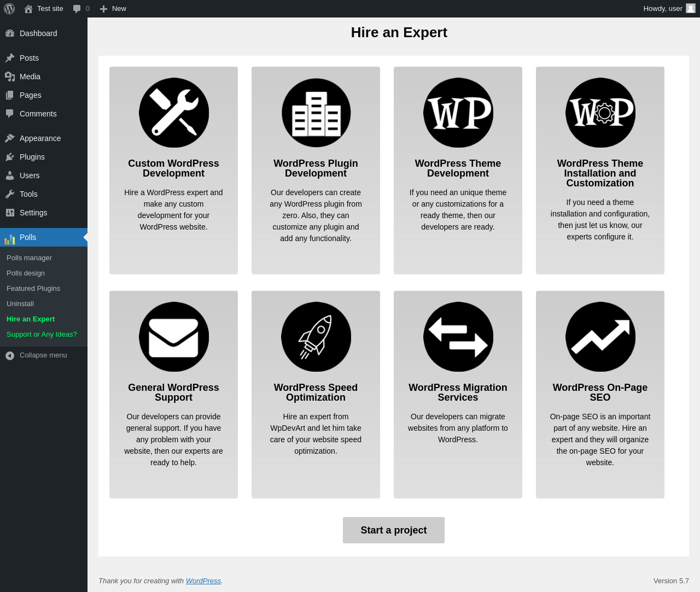
Task: Click the Settings sliders icon
Action: [10, 213]
